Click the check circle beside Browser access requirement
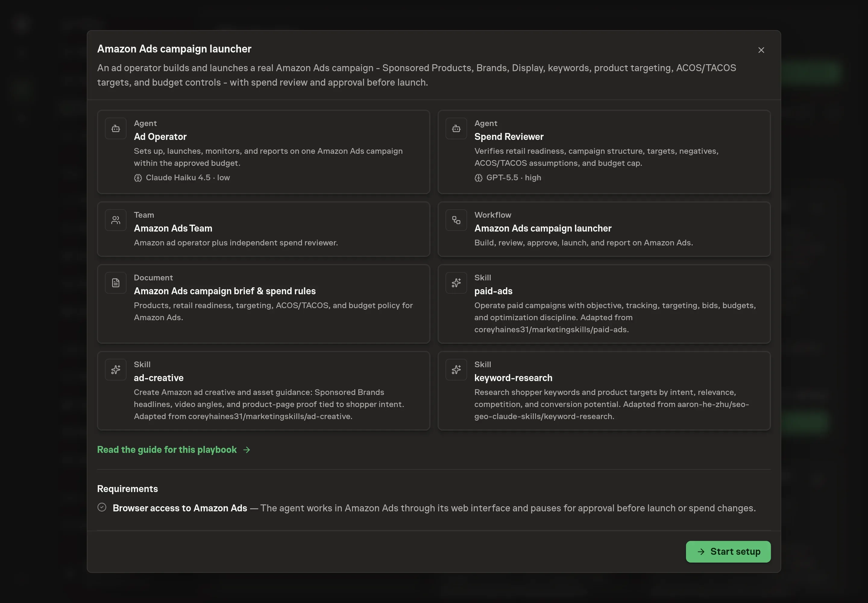The image size is (868, 603). [x=102, y=507]
